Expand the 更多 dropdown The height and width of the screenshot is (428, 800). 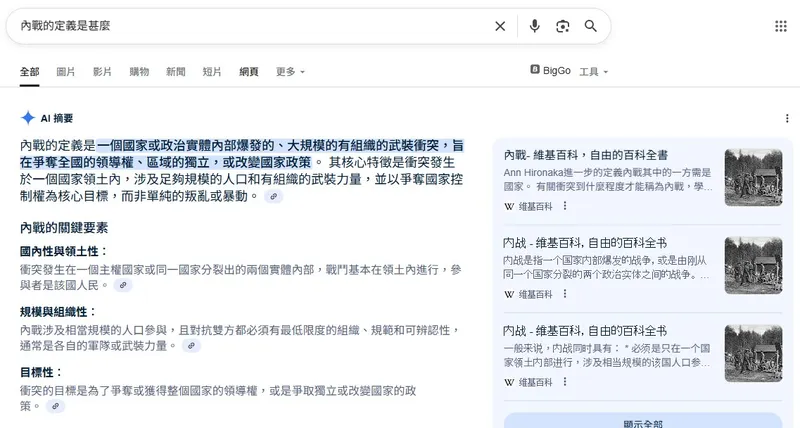click(x=290, y=72)
